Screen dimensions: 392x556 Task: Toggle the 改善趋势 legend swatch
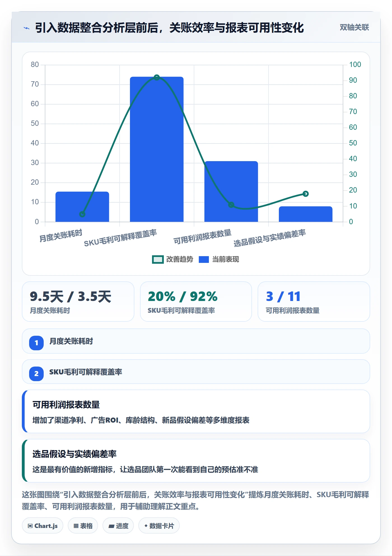pyautogui.click(x=158, y=260)
